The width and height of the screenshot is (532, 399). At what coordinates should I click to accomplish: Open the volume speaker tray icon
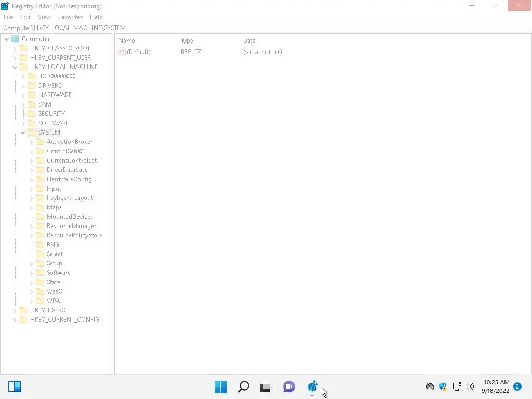(470, 387)
